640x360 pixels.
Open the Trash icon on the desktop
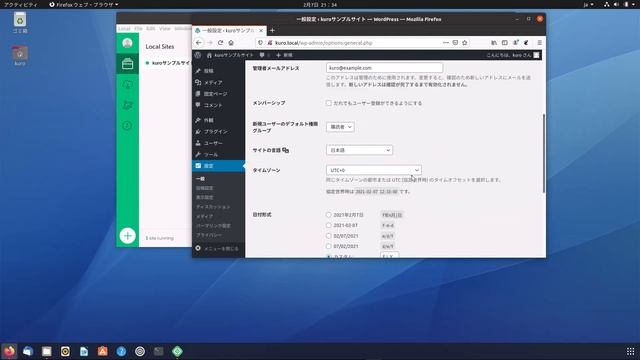click(x=20, y=22)
